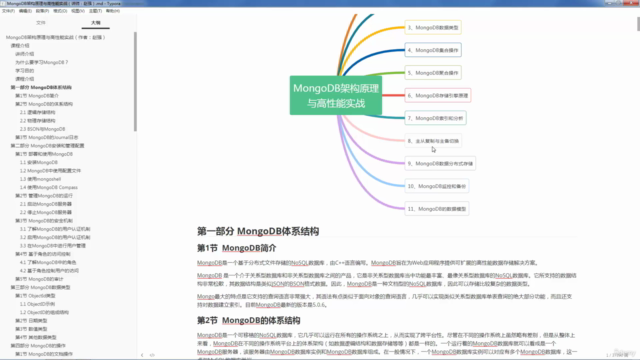Click the 第一部分 MongoDB体系结构 document heading
The width and height of the screenshot is (640, 360).
pos(258,231)
